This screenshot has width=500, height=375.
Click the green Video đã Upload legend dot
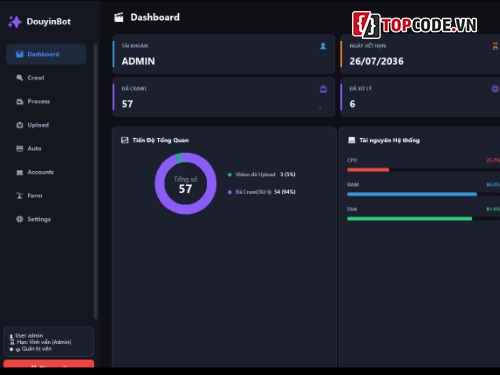point(230,175)
